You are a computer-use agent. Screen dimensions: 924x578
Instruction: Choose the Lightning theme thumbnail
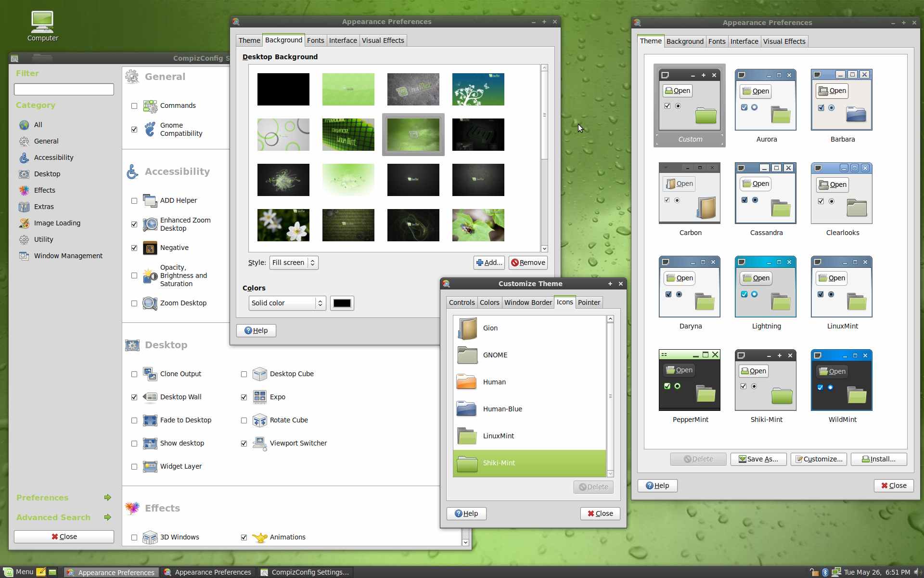pos(766,287)
